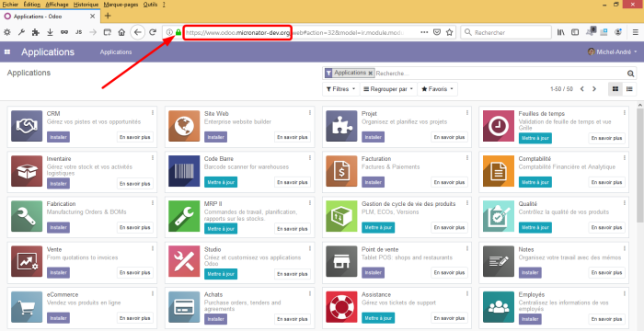Click Mettre à jour on Code Barre

[221, 182]
